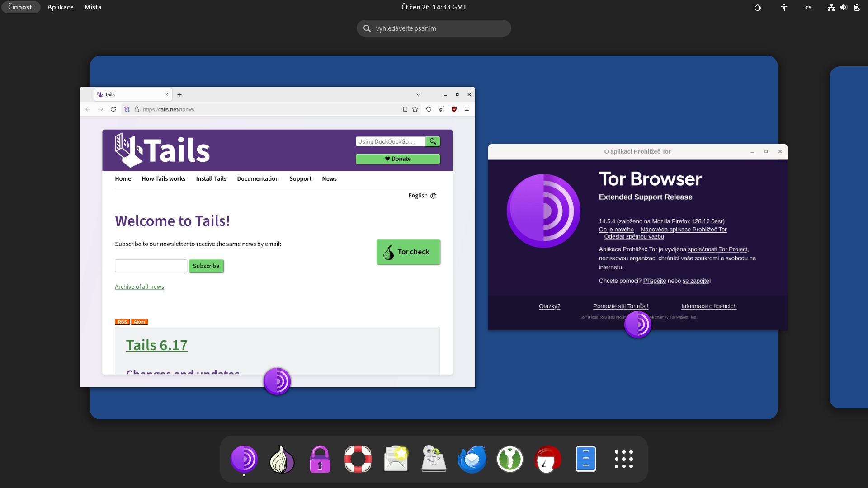The width and height of the screenshot is (868, 488).
Task: Open How Tails works page
Action: [164, 179]
